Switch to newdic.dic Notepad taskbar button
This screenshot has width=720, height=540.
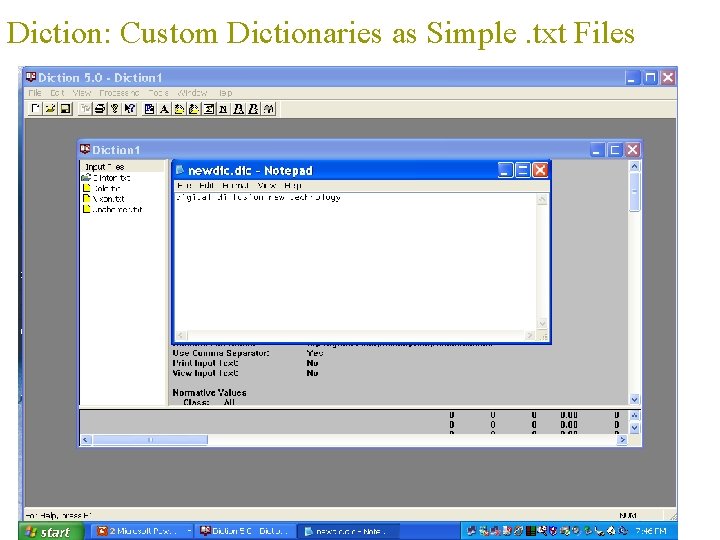tap(348, 531)
